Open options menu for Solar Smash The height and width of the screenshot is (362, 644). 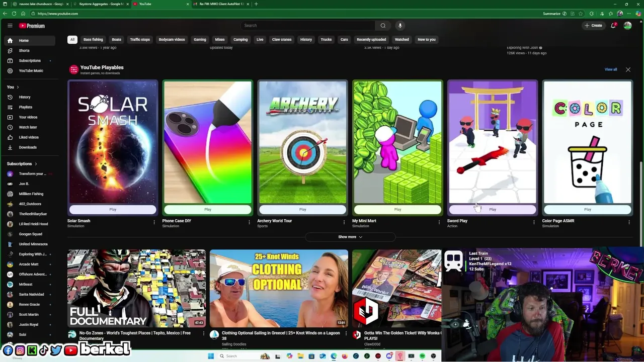click(x=154, y=222)
